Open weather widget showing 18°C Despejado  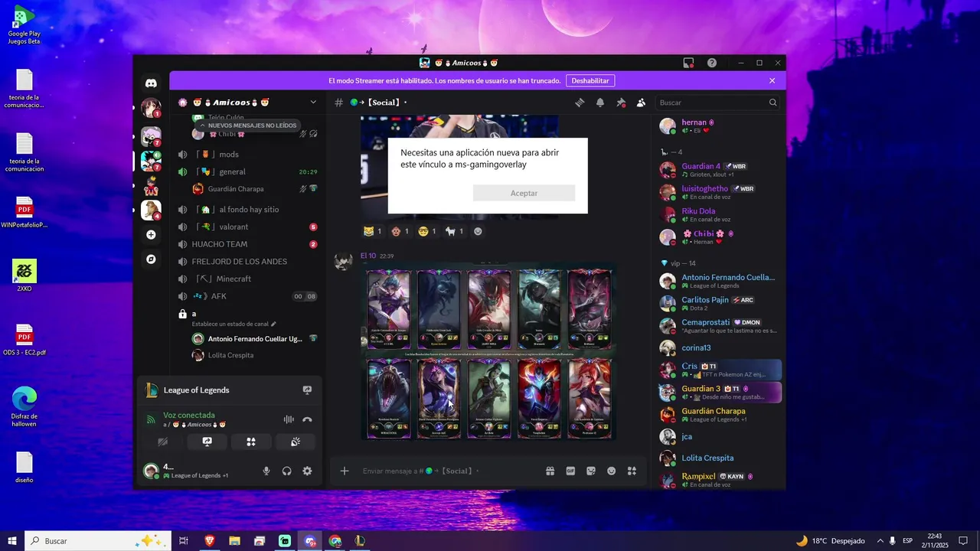click(830, 541)
